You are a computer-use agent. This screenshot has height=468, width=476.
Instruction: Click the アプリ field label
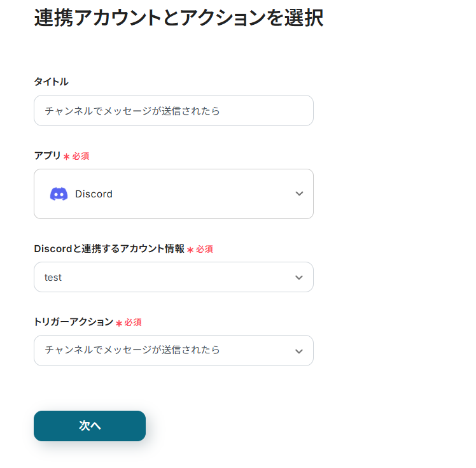pos(47,155)
